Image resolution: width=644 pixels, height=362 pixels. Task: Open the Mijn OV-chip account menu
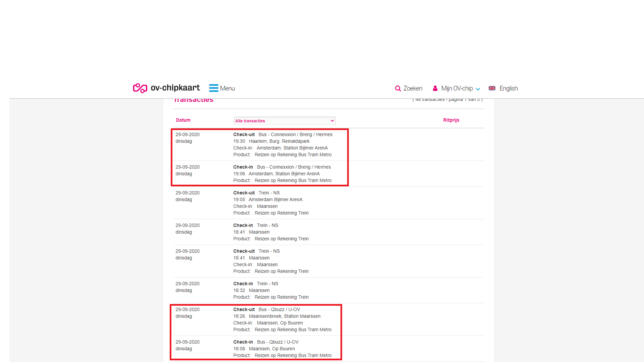click(457, 88)
